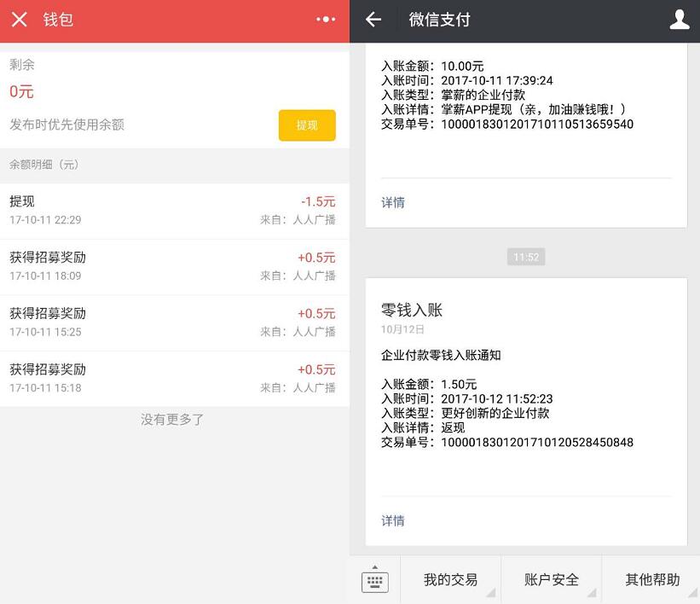The image size is (700, 604).
Task: Open 其他帮助 menu in bottom bar
Action: (651, 580)
